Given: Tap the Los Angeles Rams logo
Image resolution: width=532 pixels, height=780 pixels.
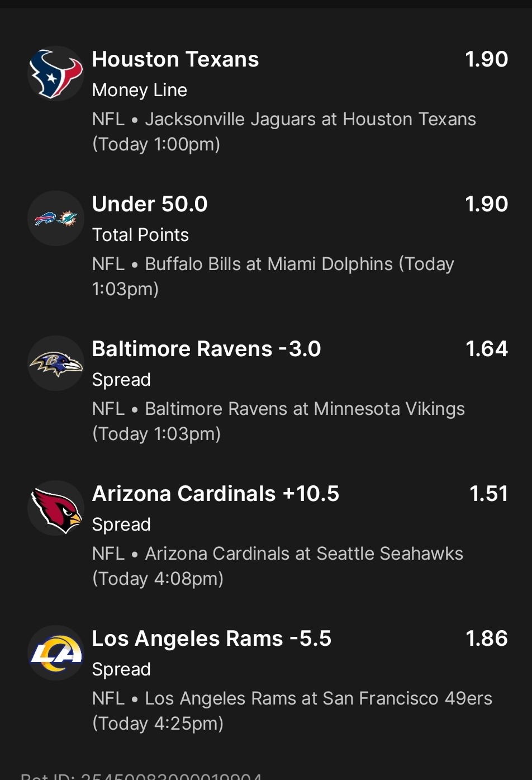Looking at the screenshot, I should coord(55,653).
